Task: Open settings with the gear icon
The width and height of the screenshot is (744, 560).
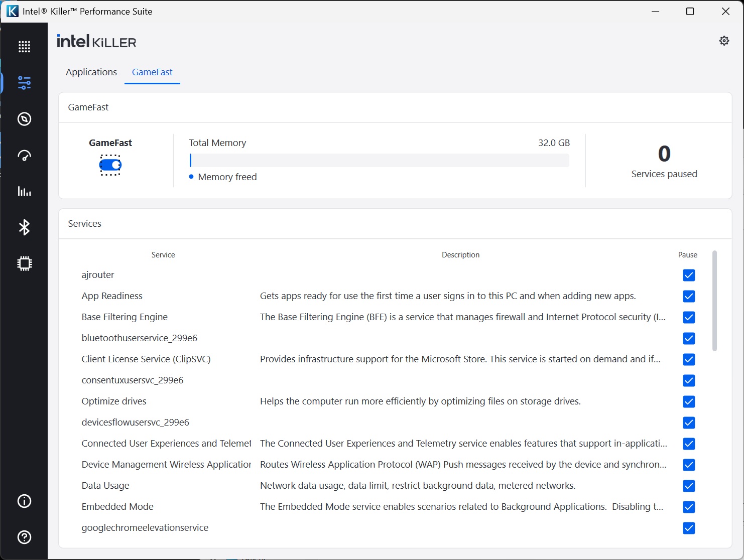Action: click(x=724, y=41)
